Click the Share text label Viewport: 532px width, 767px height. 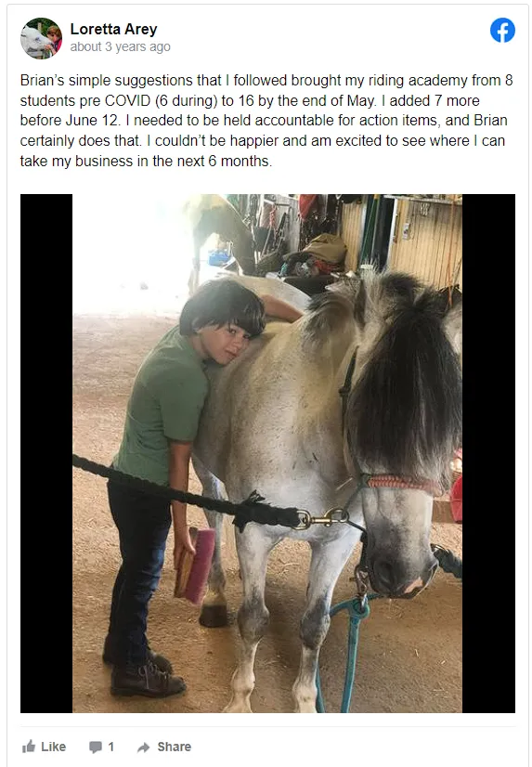coord(174,747)
